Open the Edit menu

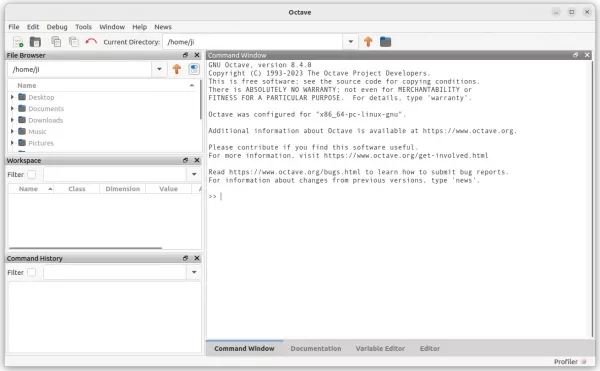33,27
